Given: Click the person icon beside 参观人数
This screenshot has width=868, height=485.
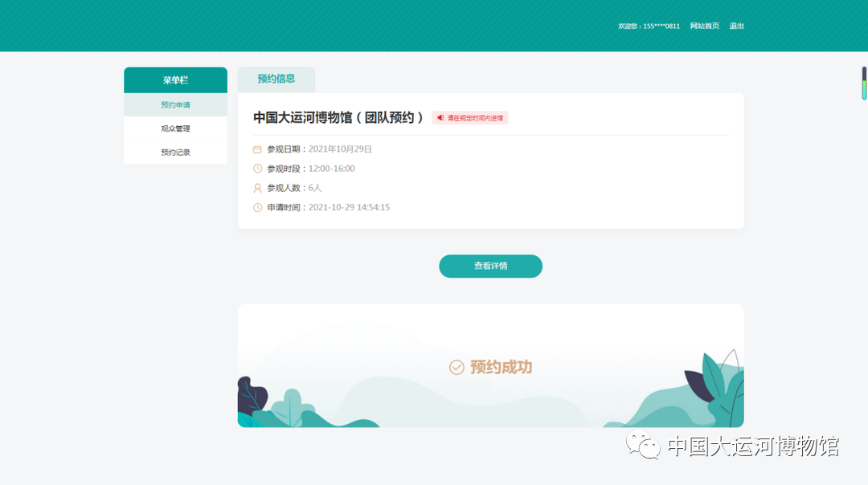Looking at the screenshot, I should pos(257,188).
